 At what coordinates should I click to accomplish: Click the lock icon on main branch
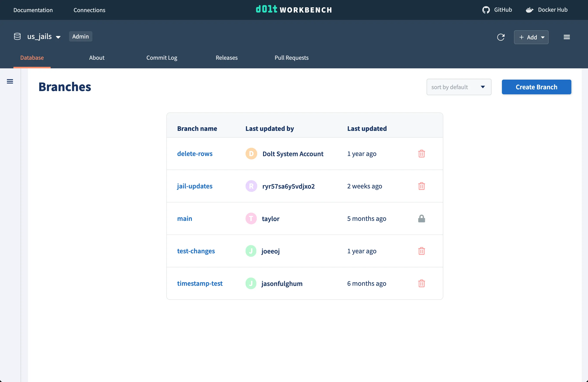pos(421,218)
